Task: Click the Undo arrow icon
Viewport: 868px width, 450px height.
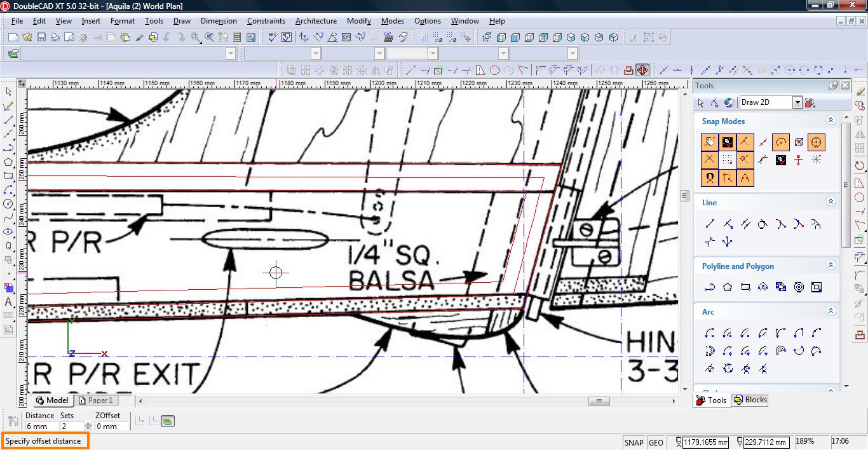Action: coord(168,37)
